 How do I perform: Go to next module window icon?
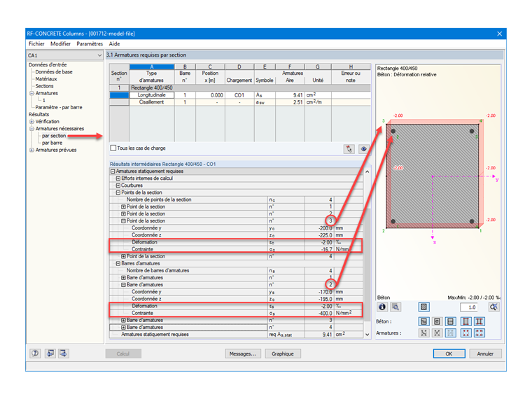63,353
